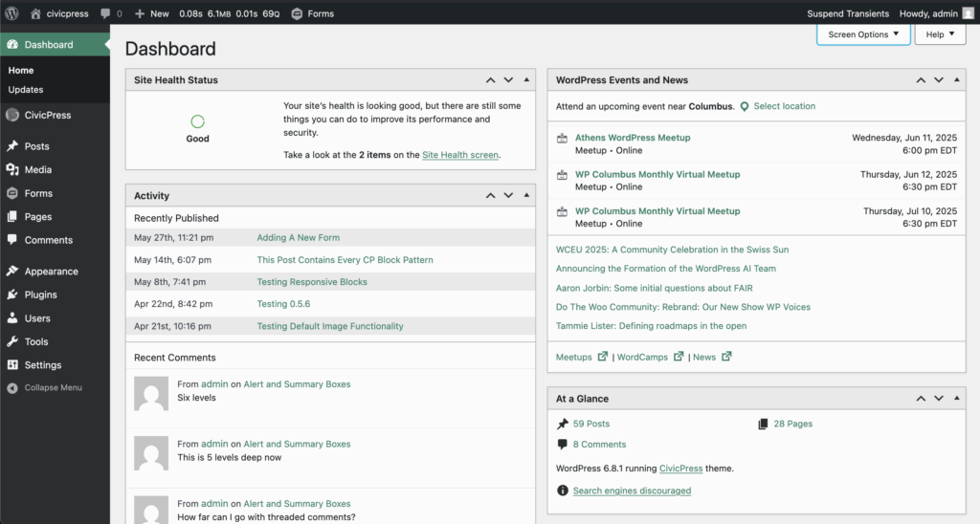Collapse the Site Health Status panel
This screenshot has height=524, width=980.
pyautogui.click(x=526, y=80)
